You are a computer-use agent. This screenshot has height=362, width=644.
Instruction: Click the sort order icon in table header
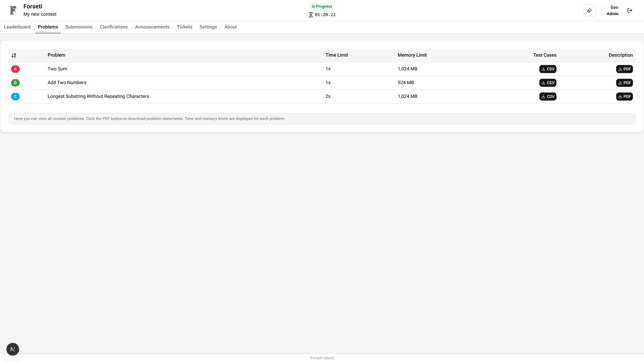14,55
